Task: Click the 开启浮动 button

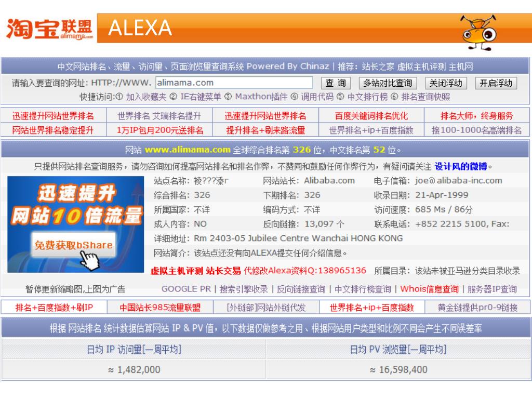Action: [x=496, y=83]
